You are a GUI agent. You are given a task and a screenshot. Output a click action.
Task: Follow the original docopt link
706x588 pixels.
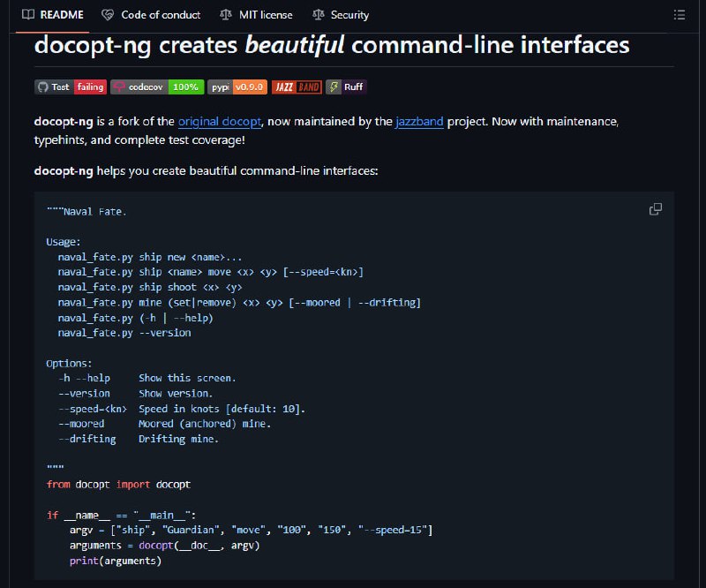pos(220,122)
